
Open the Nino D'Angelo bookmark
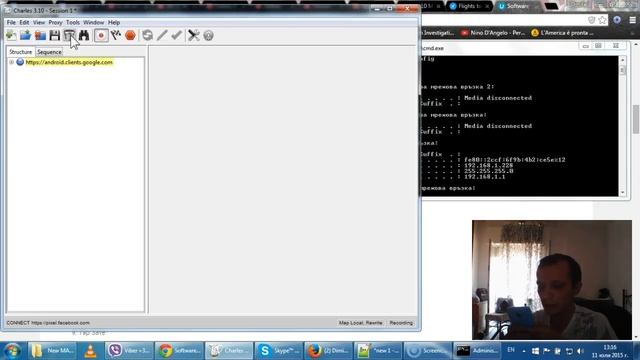(x=493, y=33)
